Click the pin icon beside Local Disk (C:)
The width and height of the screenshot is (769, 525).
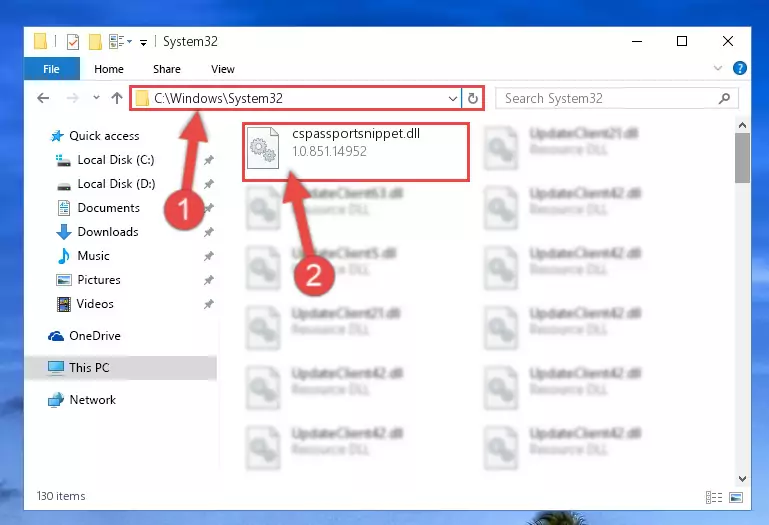[208, 160]
